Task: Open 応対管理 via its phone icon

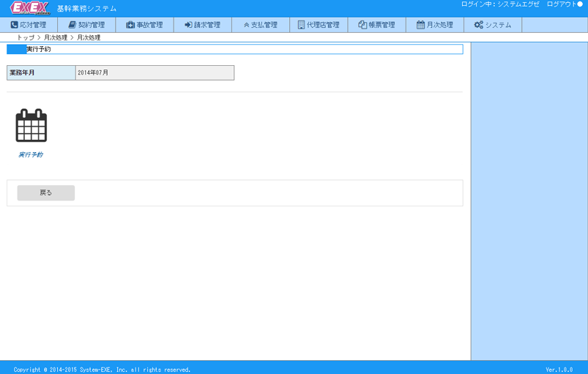Action: pos(15,25)
